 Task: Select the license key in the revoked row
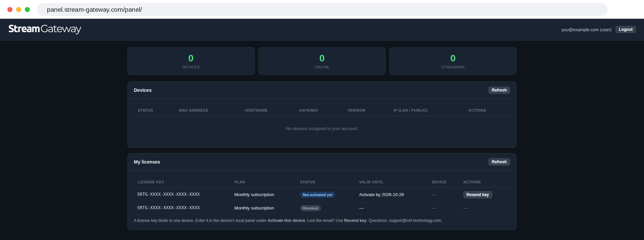pyautogui.click(x=168, y=208)
